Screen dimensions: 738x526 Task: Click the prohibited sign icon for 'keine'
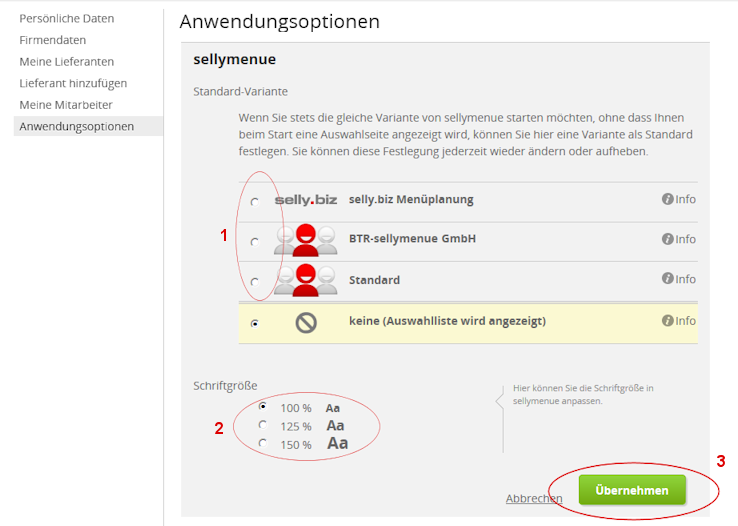click(306, 322)
